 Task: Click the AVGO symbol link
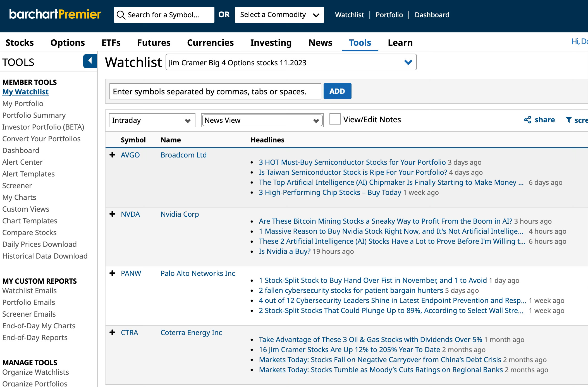130,155
